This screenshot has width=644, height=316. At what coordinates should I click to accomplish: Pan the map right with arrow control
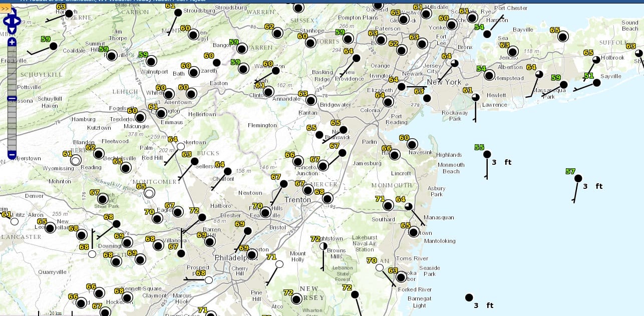(x=18, y=21)
